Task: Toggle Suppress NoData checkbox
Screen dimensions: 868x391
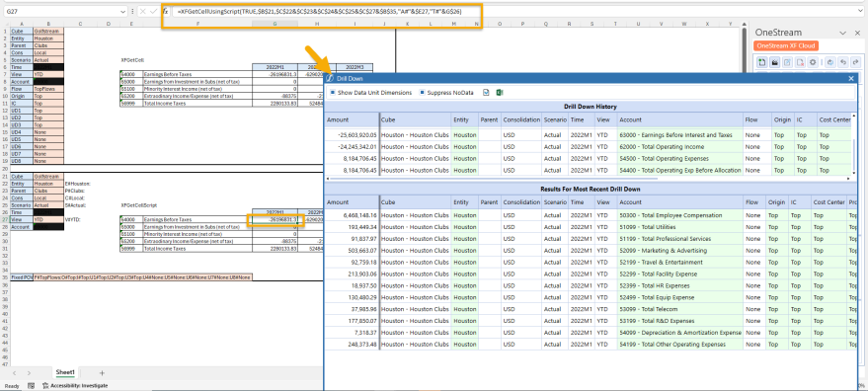Action: (423, 93)
